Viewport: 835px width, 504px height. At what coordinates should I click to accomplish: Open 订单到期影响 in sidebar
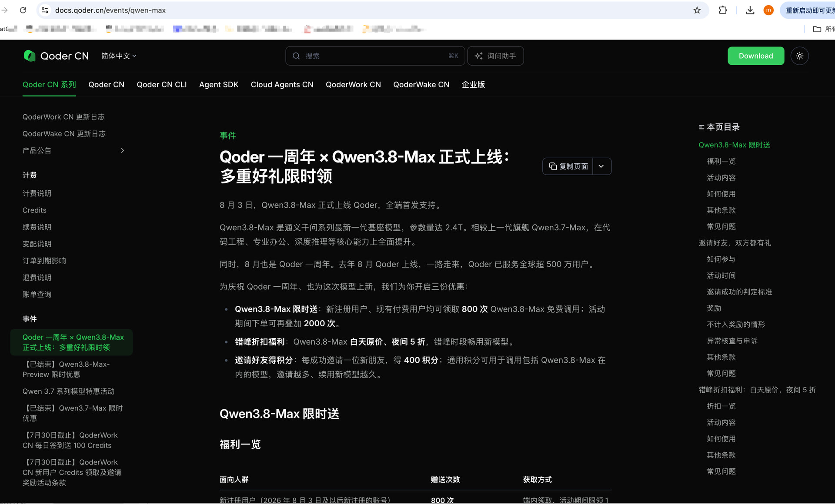[x=44, y=261]
